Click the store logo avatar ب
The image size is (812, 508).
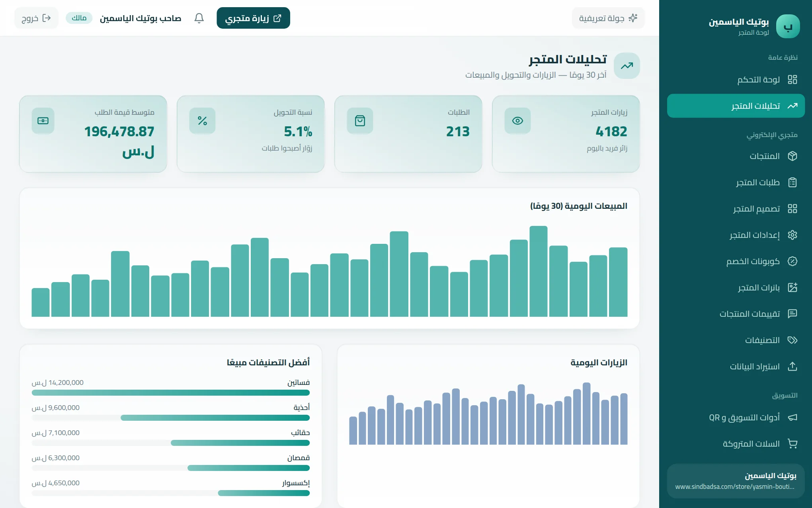pos(788,26)
